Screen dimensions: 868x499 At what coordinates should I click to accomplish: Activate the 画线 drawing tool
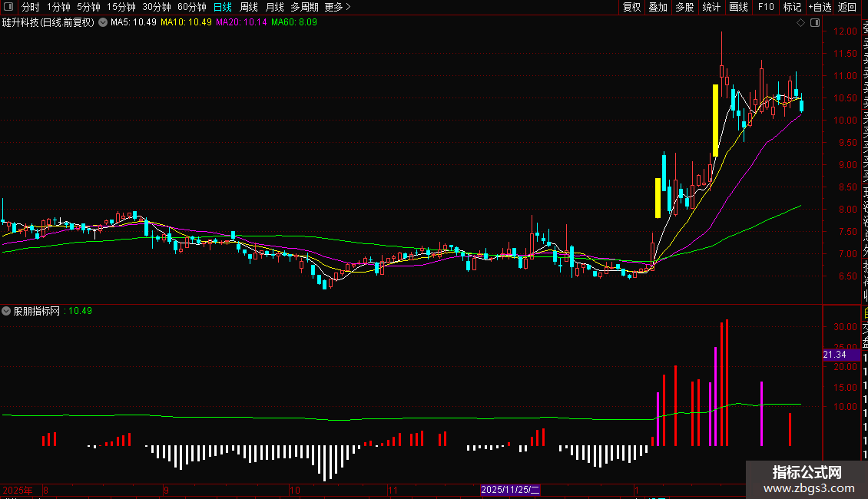pyautogui.click(x=738, y=7)
